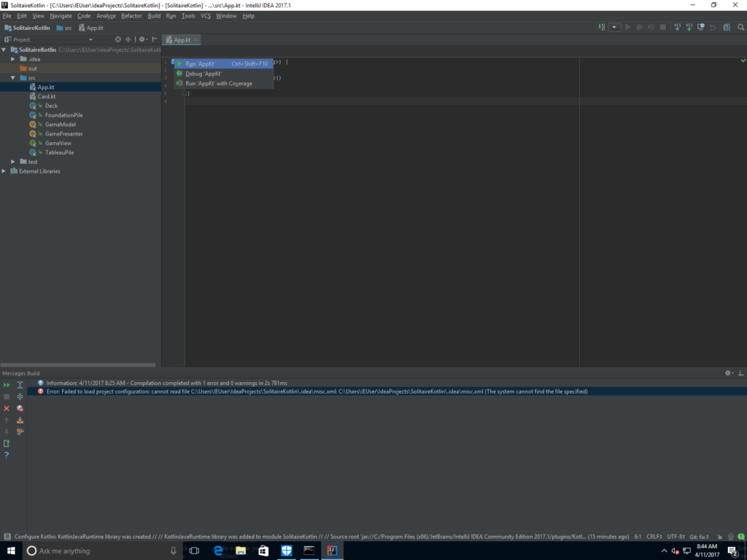
Task: Open the Project Structure icon
Action: 727,28
